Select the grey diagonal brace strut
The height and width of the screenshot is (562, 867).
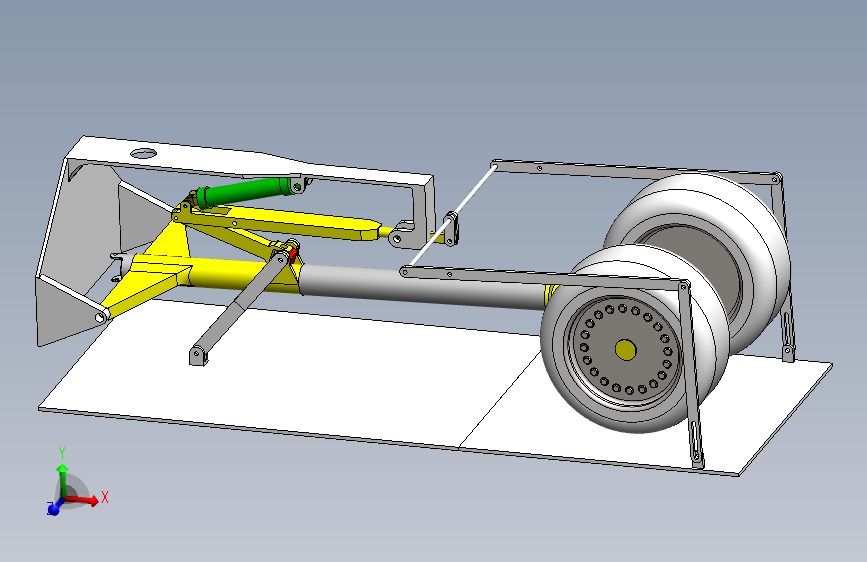(x=242, y=302)
